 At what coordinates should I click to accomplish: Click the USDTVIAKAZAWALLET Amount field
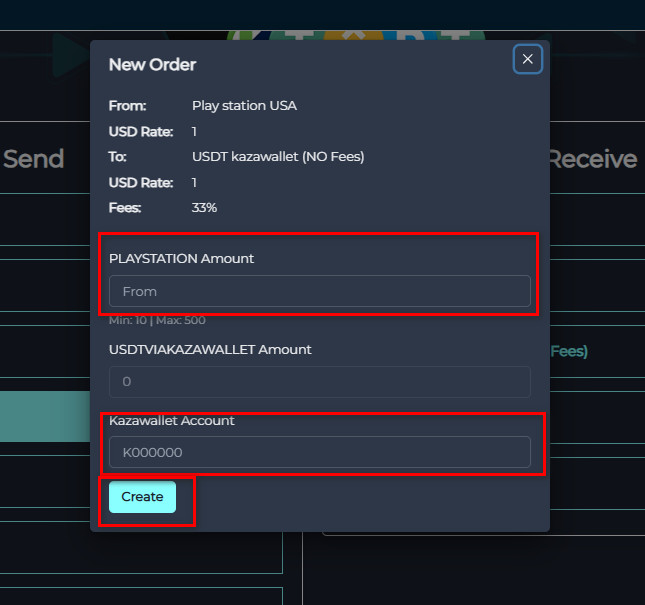coord(320,382)
